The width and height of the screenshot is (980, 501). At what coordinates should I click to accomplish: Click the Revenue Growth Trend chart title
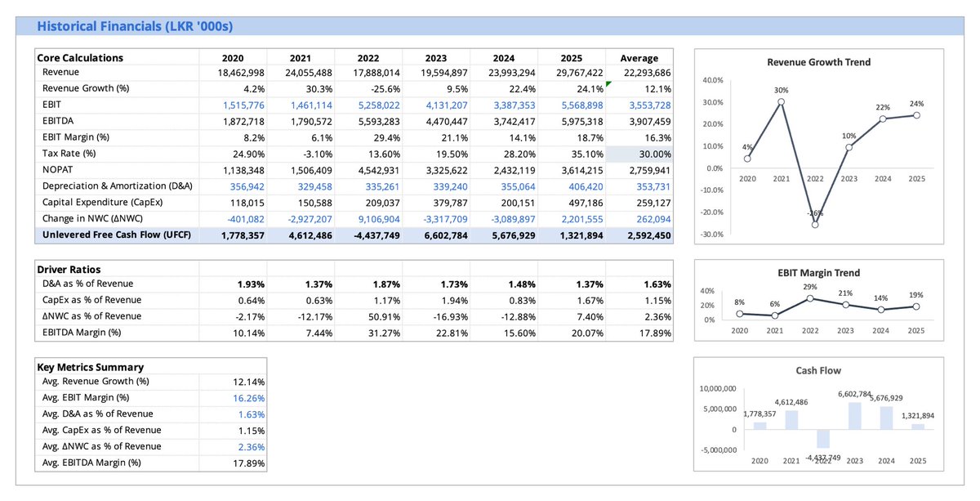coord(818,62)
